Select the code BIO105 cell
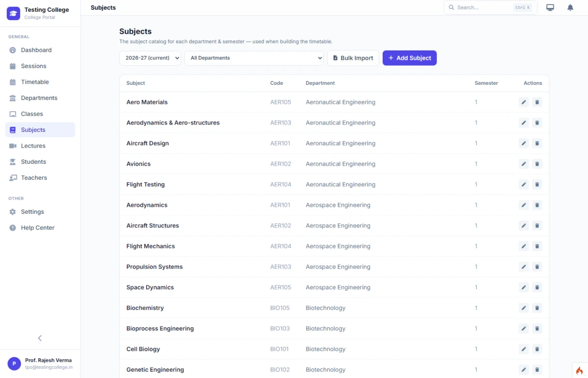The height and width of the screenshot is (378, 588). [280, 308]
